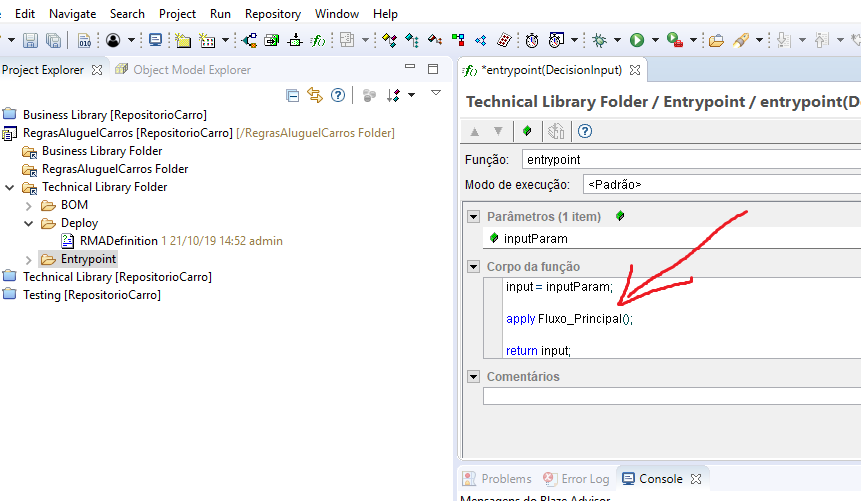Expand the BOM folder node
This screenshot has height=501, width=861.
29,206
